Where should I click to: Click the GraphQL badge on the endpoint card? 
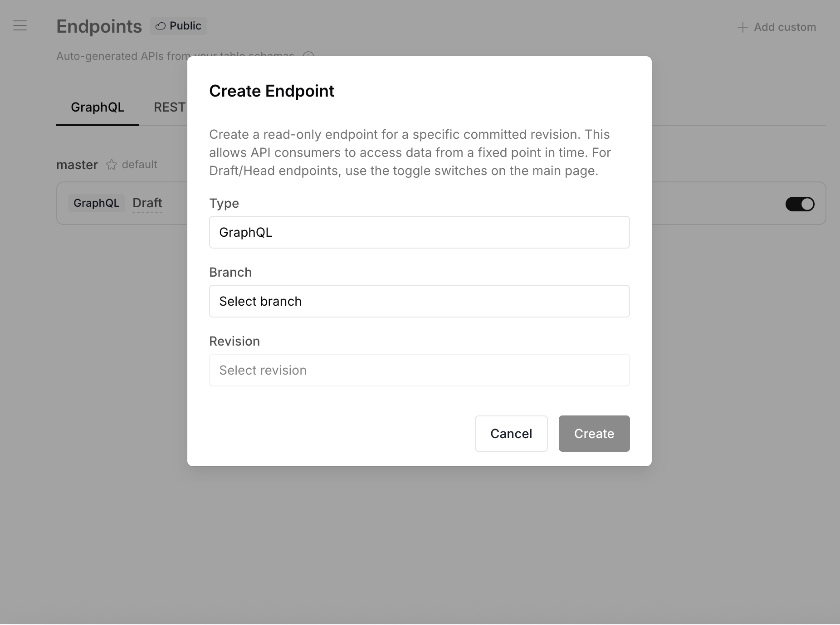96,203
